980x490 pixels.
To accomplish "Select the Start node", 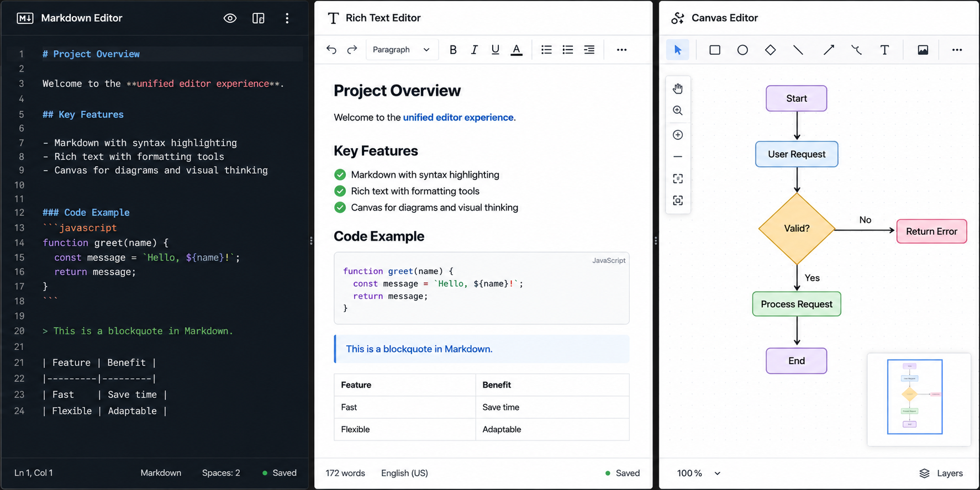I will tap(797, 98).
